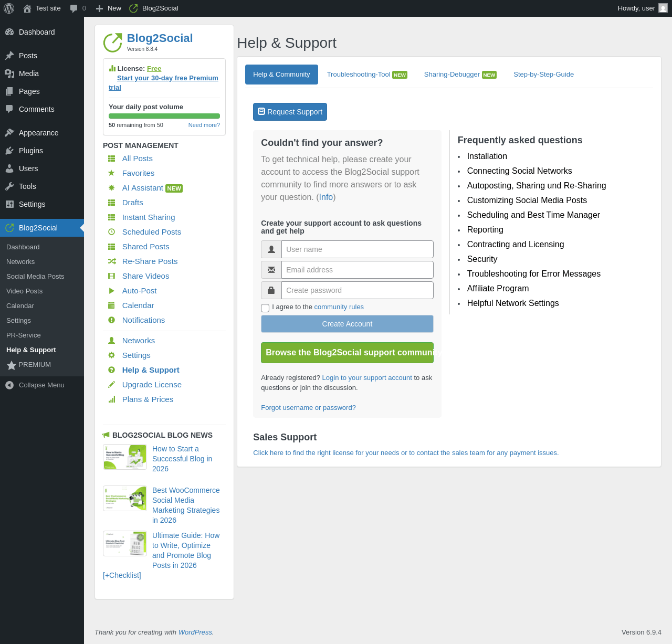The height and width of the screenshot is (644, 672).
Task: Open the Troubleshooting-Tool tab
Action: coord(367,75)
